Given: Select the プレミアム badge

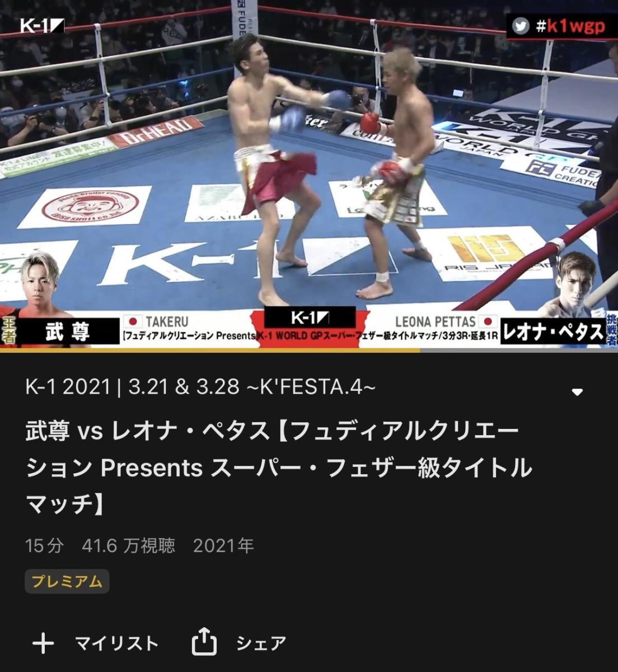Looking at the screenshot, I should coord(67,581).
